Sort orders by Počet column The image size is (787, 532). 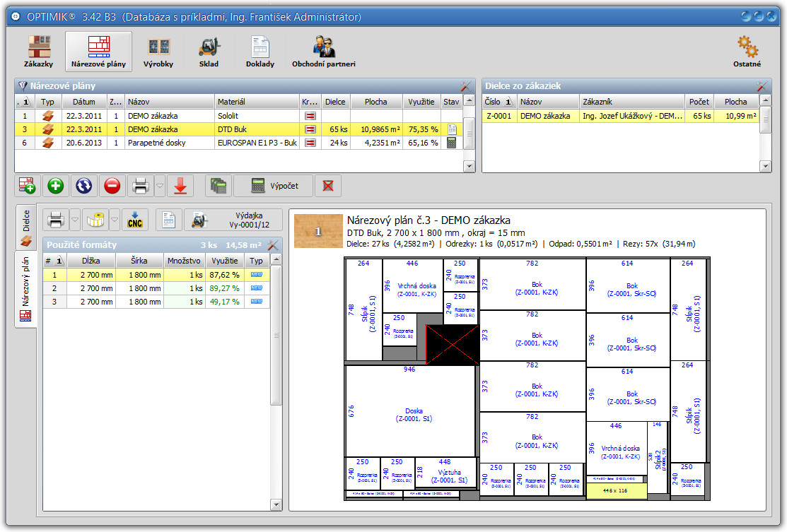coord(699,102)
